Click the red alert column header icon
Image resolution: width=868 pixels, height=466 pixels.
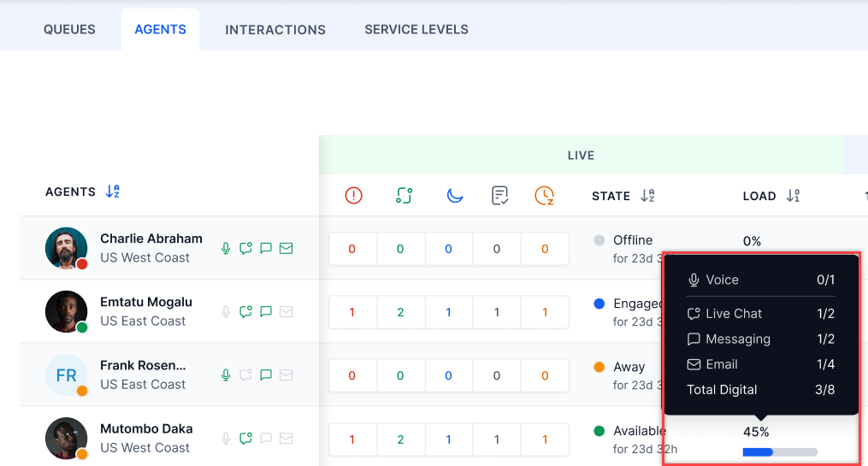click(x=353, y=196)
